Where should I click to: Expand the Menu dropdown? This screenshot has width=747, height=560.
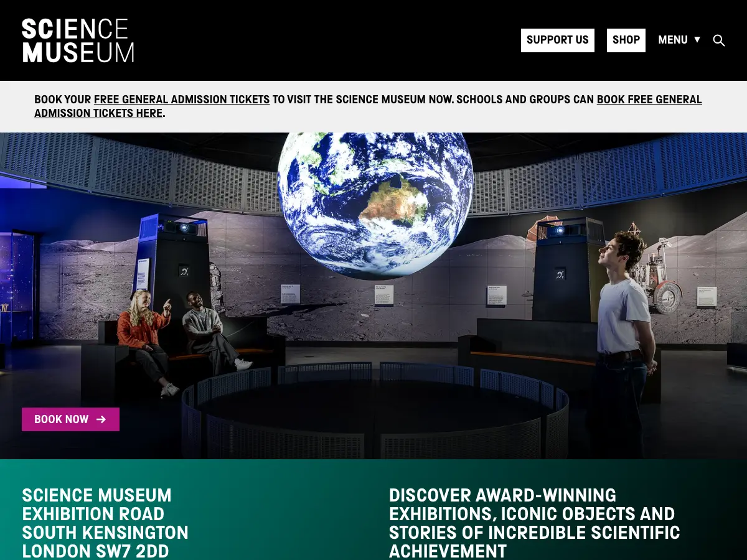(679, 40)
